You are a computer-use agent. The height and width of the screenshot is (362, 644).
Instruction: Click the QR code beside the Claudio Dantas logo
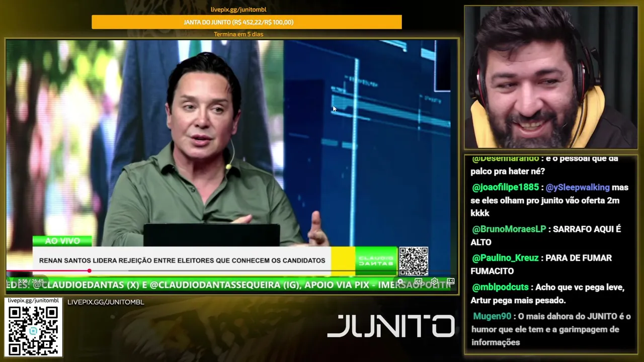(414, 261)
